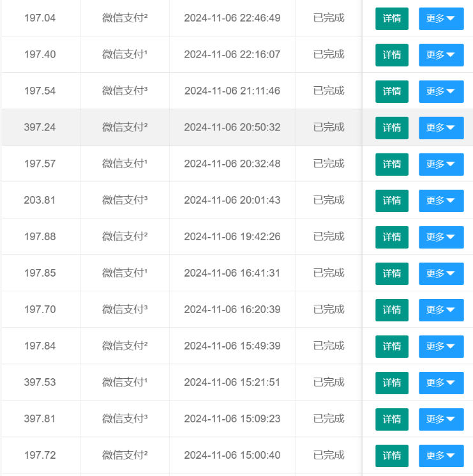Expand 更多 for the 197.85 order
The width and height of the screenshot is (473, 476).
point(440,273)
